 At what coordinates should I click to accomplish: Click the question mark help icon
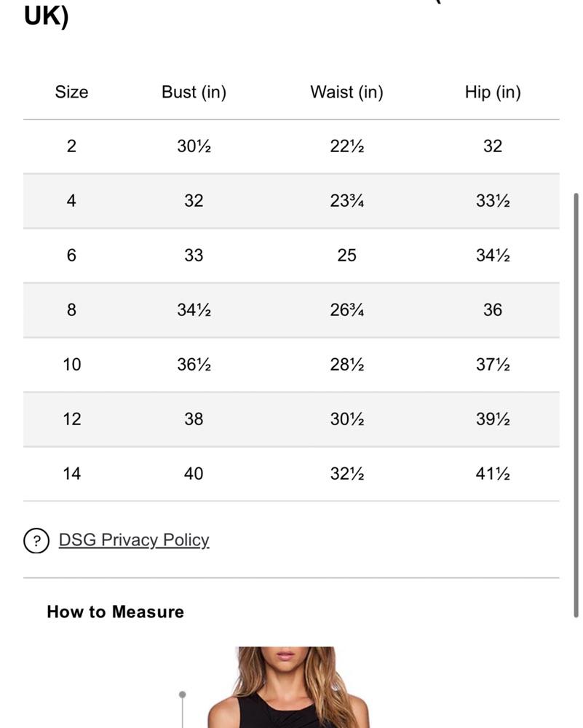36,541
